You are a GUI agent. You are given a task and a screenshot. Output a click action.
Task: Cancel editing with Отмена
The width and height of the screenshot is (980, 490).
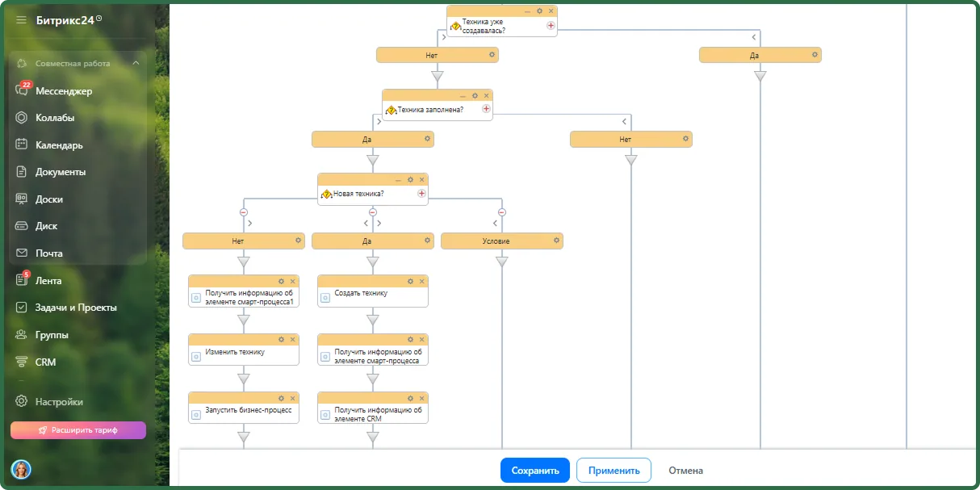(x=685, y=471)
